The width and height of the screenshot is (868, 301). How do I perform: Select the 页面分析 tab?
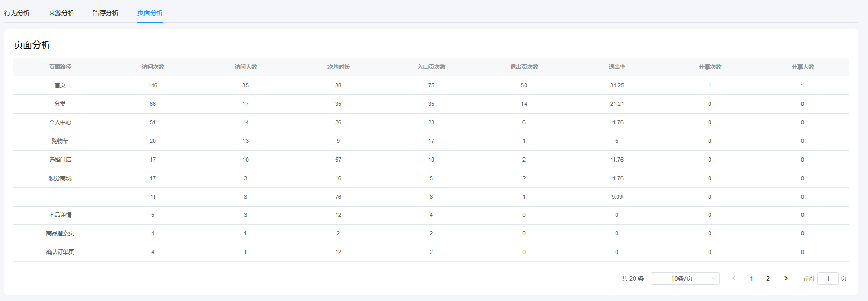150,13
